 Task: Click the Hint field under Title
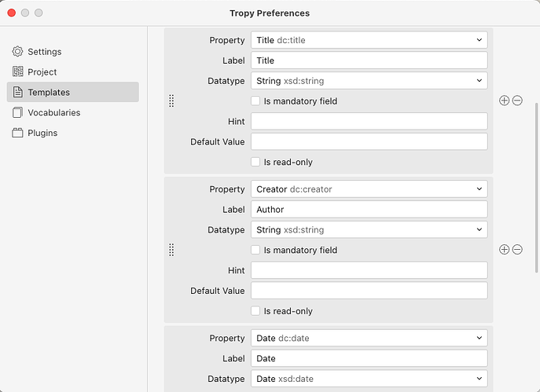tap(369, 121)
